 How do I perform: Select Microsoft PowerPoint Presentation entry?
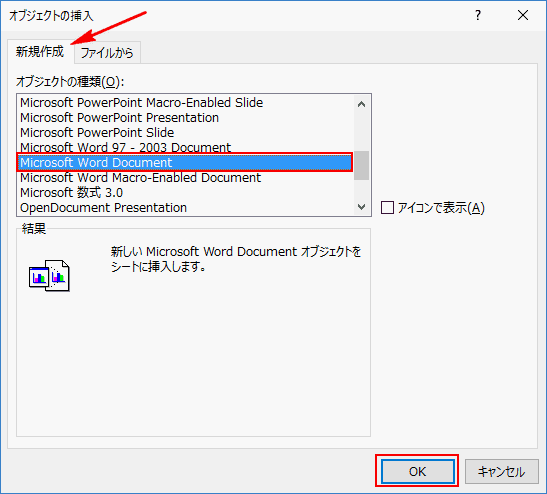(119, 118)
